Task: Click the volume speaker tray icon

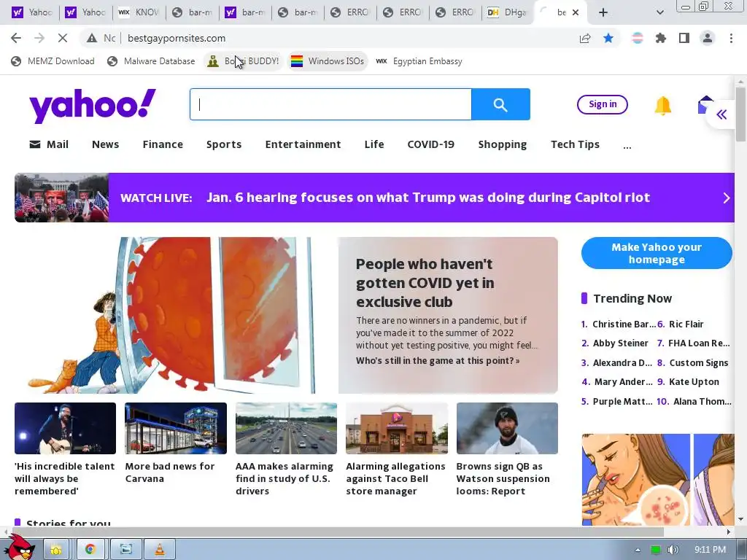Action: click(673, 550)
